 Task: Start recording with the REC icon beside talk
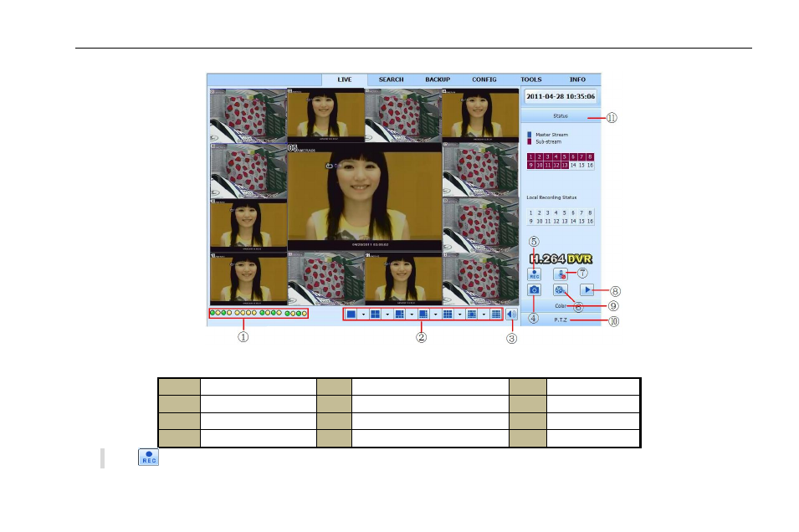click(534, 274)
